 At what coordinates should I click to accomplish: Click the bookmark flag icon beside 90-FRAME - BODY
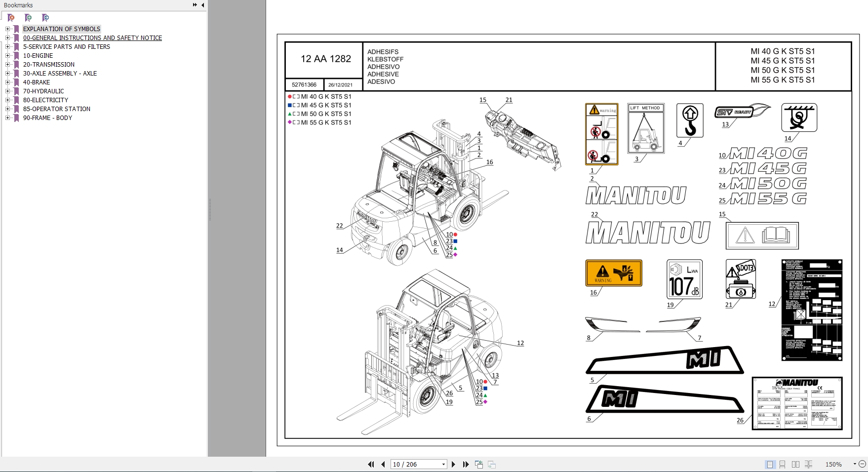tap(16, 118)
